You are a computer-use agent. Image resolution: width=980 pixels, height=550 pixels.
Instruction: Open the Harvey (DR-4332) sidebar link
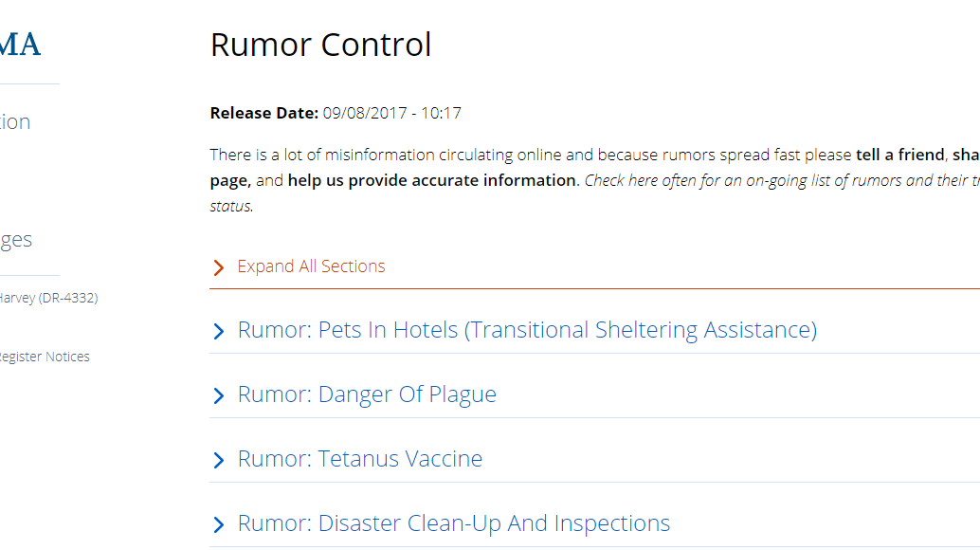48,297
